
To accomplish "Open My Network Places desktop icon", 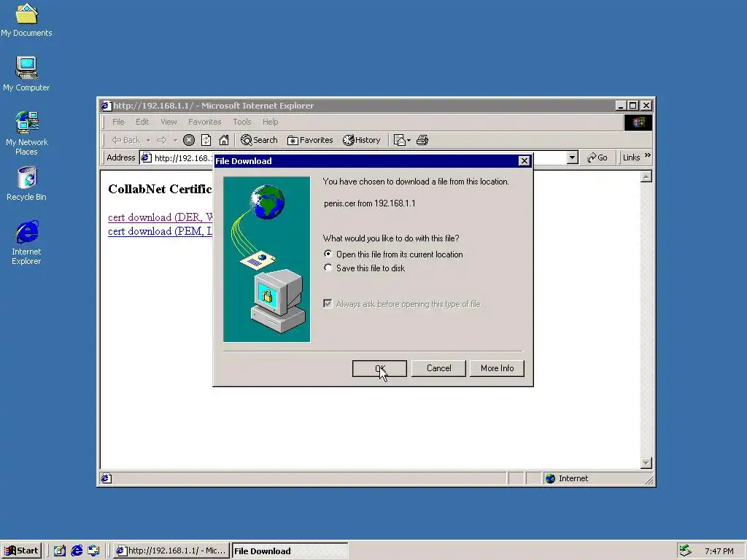I will click(26, 133).
